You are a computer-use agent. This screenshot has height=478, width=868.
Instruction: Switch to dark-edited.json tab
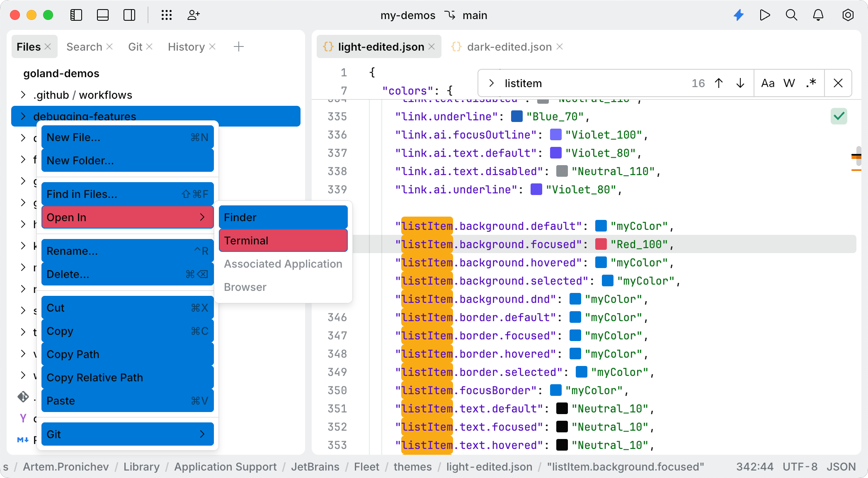tap(509, 47)
